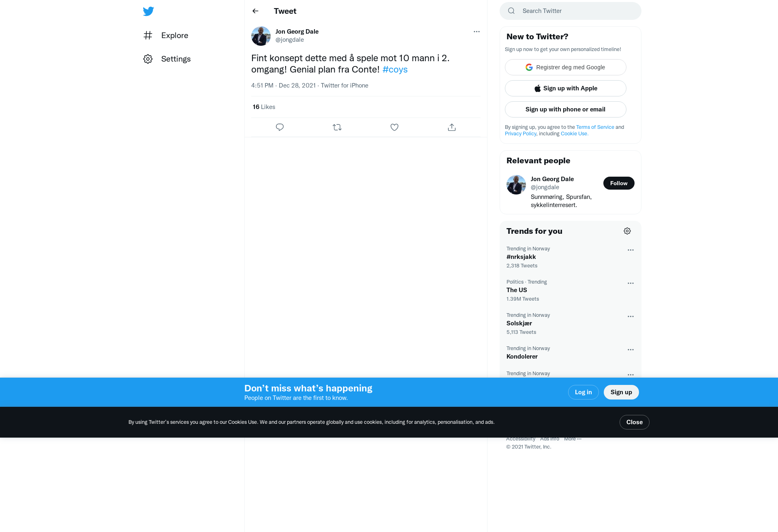Focus the Search Twitter field

571,11
